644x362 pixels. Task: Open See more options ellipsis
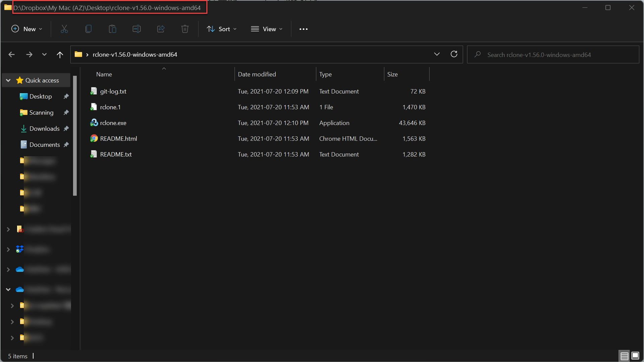(304, 29)
